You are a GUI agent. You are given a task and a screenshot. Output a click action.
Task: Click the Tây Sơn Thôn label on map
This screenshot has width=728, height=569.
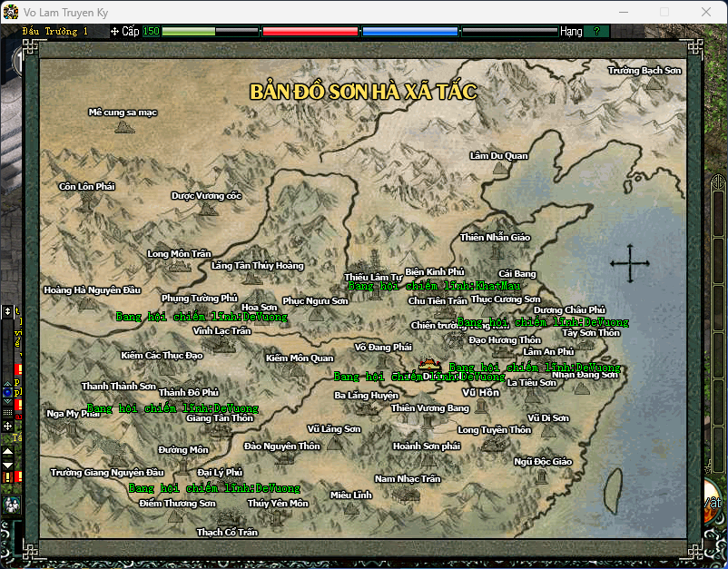point(591,333)
